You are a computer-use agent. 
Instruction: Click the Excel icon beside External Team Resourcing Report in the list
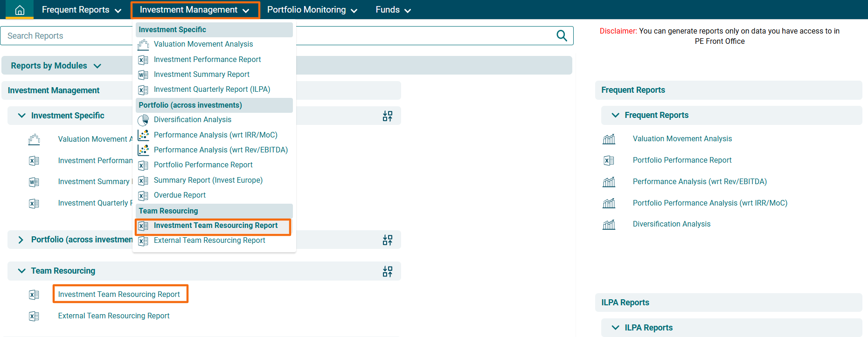pyautogui.click(x=34, y=316)
